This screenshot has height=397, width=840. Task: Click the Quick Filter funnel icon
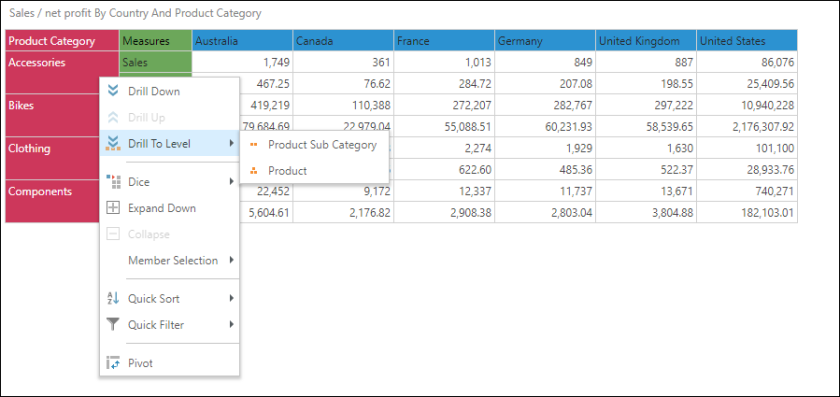point(113,325)
